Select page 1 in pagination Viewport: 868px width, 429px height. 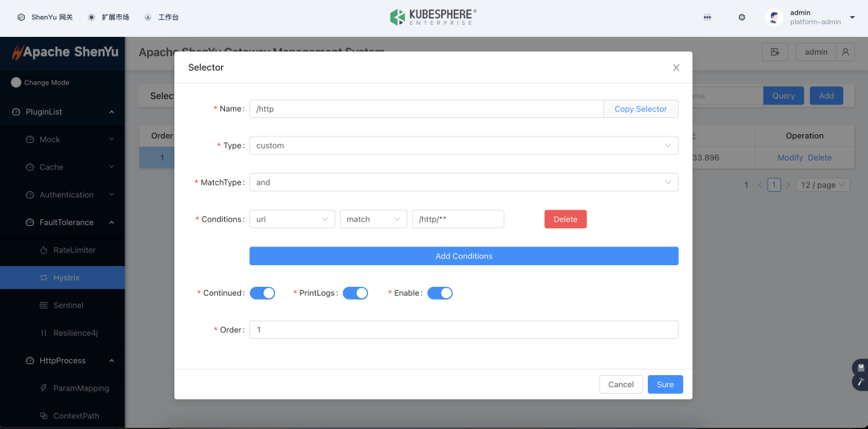(x=774, y=185)
